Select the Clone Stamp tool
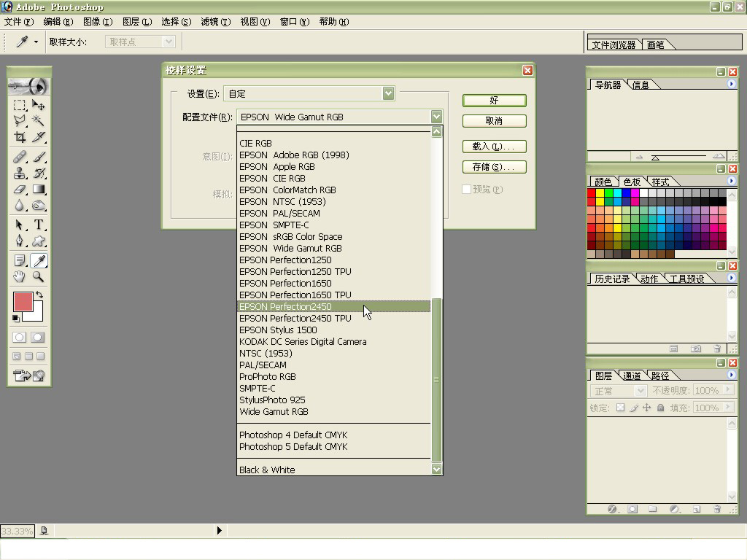This screenshot has height=560, width=747. pyautogui.click(x=20, y=173)
